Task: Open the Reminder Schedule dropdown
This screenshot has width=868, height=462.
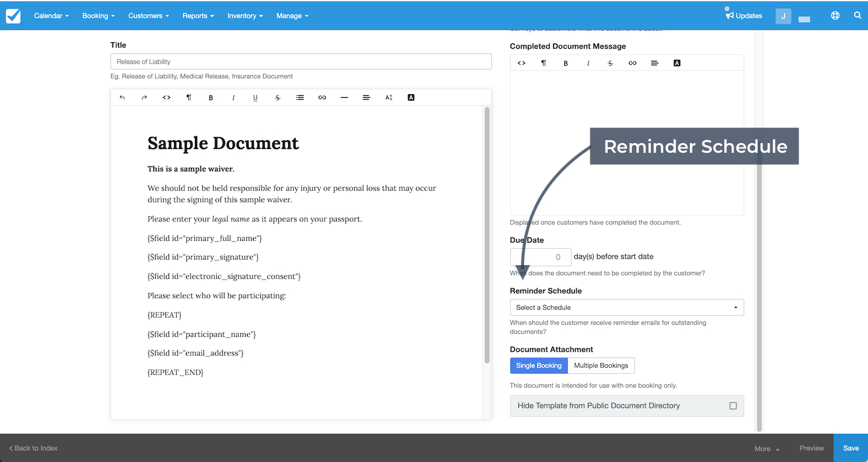Action: 627,307
